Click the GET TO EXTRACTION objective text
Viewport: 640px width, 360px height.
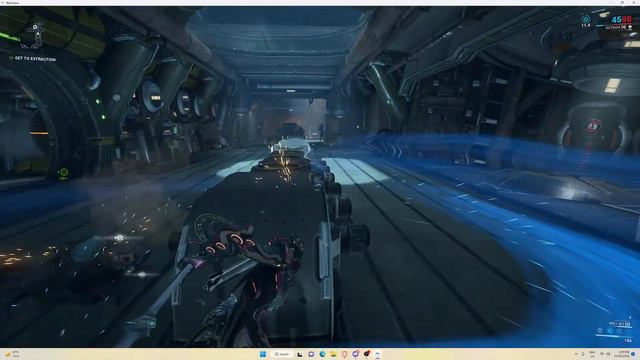tap(35, 59)
